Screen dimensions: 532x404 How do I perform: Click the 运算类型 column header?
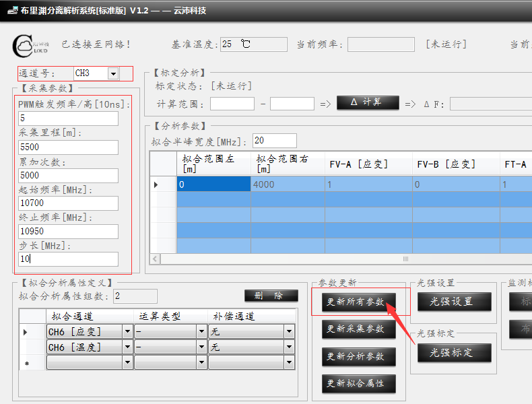pos(170,316)
